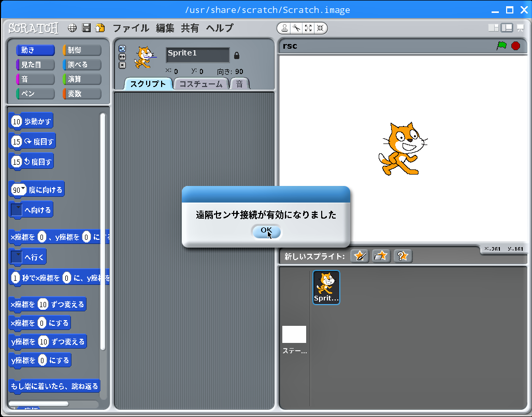Get a surprise sprite

point(402,256)
